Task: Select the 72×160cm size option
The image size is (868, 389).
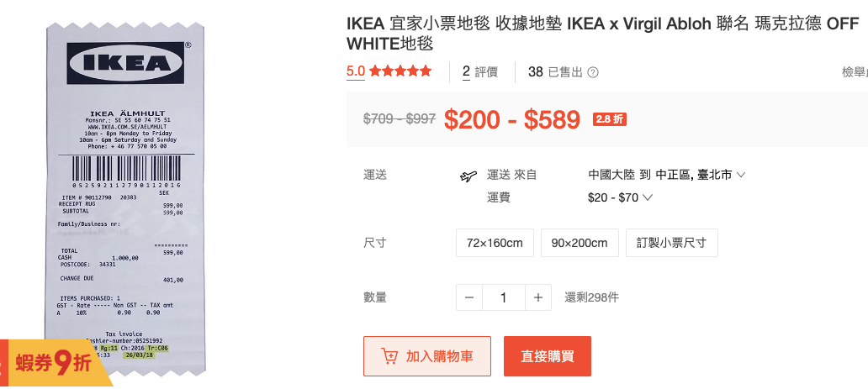Action: (x=495, y=243)
